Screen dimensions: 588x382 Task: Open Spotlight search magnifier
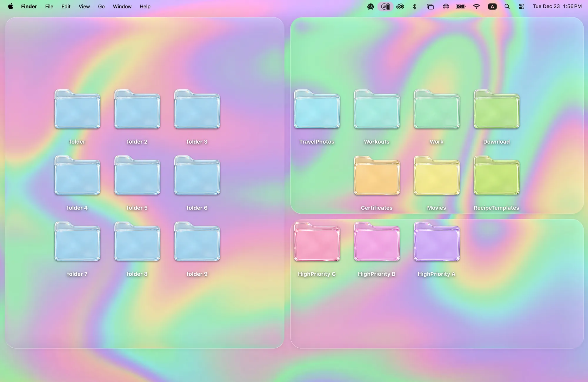(507, 6)
